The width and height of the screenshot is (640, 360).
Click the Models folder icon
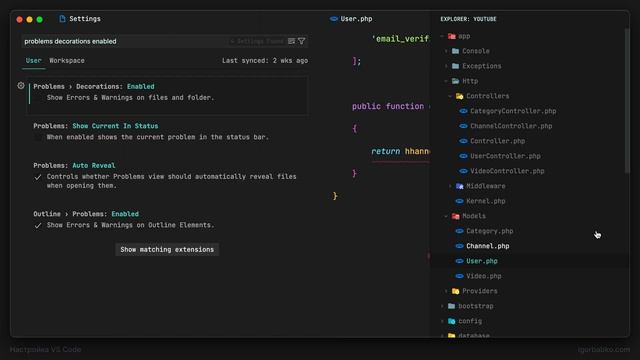(456, 216)
